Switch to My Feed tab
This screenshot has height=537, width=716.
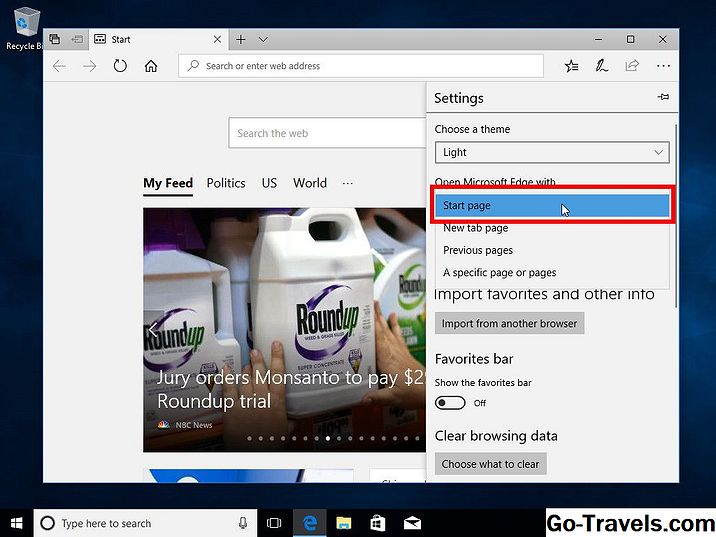tap(168, 183)
